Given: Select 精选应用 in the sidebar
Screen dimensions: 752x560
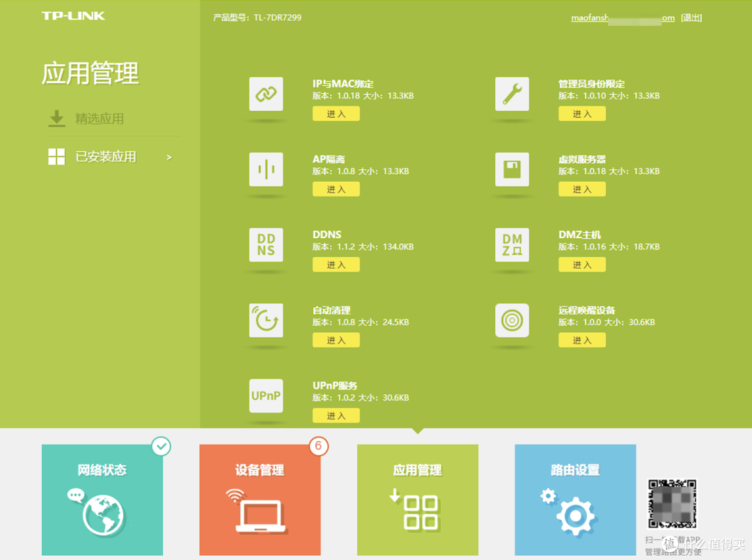Looking at the screenshot, I should coord(100,118).
